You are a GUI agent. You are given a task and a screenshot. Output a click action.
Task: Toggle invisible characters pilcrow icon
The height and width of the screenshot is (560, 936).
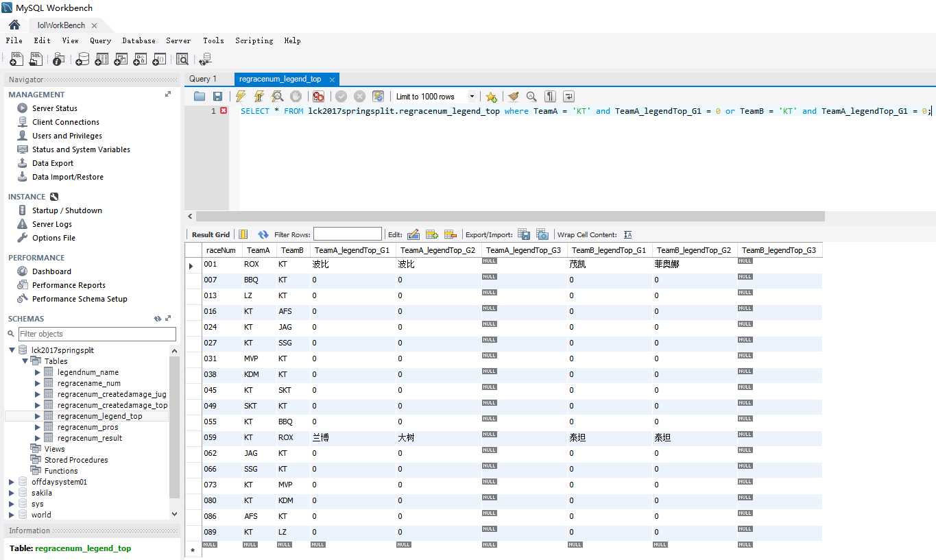(550, 97)
